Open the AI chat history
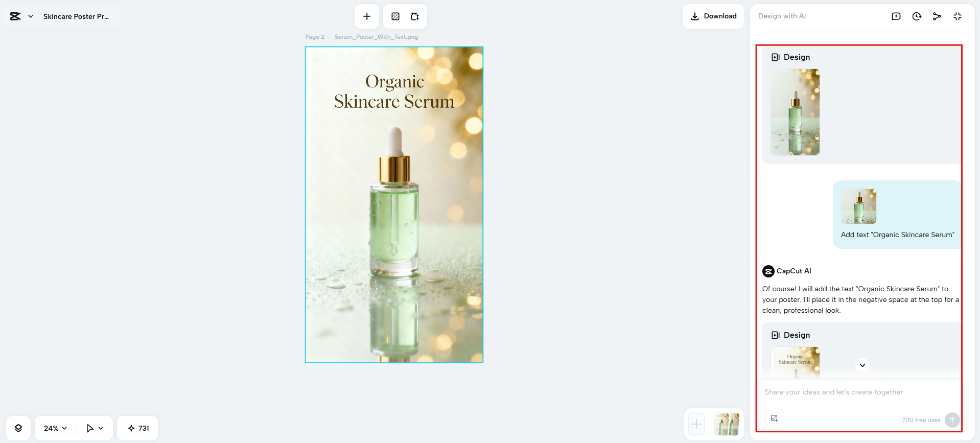The height and width of the screenshot is (443, 980). pyautogui.click(x=917, y=16)
